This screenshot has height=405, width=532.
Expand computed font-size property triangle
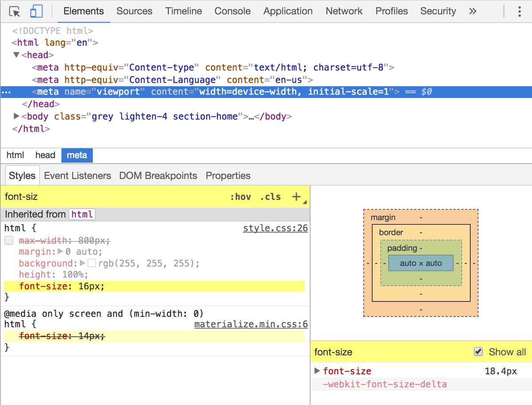317,370
